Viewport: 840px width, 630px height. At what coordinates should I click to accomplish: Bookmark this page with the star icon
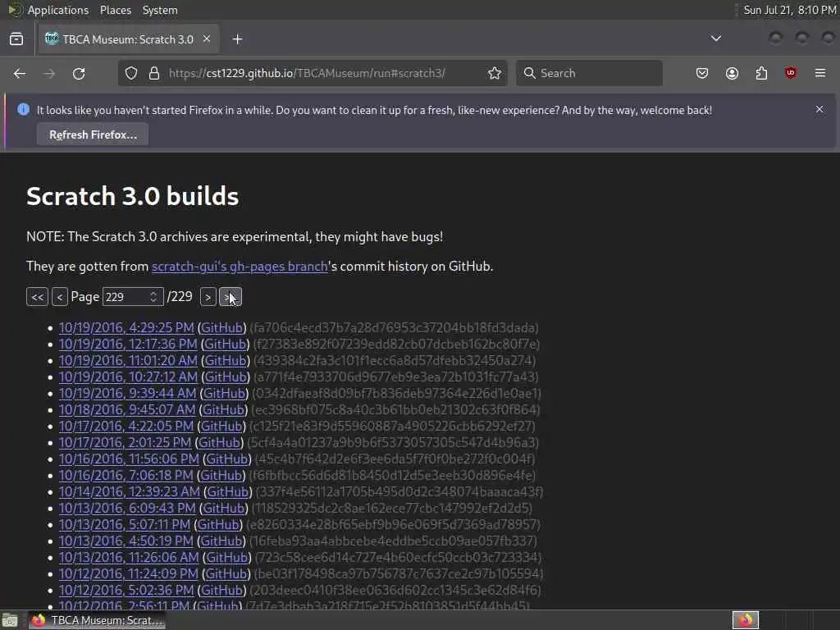tap(495, 73)
